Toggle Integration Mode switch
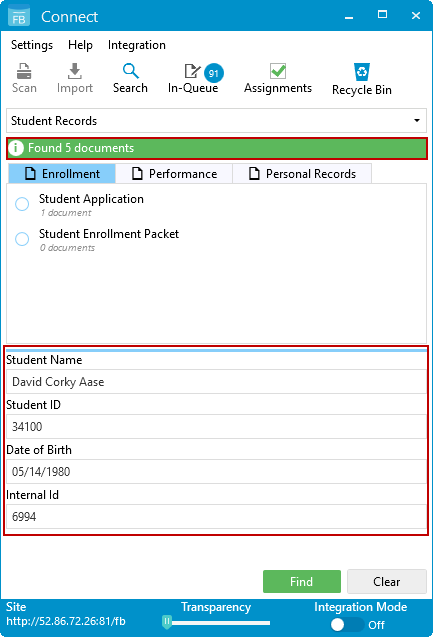Screen dimensions: 433x637 347,624
